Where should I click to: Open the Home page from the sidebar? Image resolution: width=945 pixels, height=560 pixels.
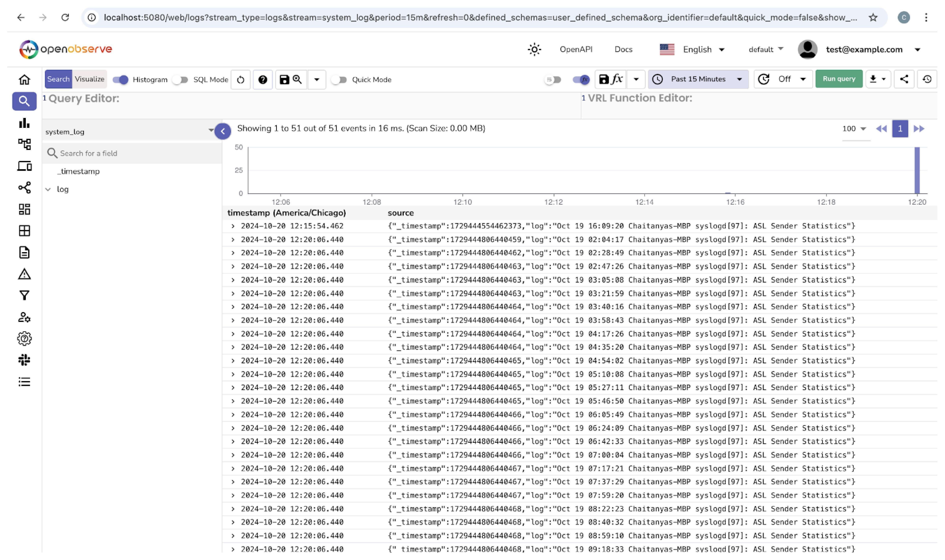(24, 79)
